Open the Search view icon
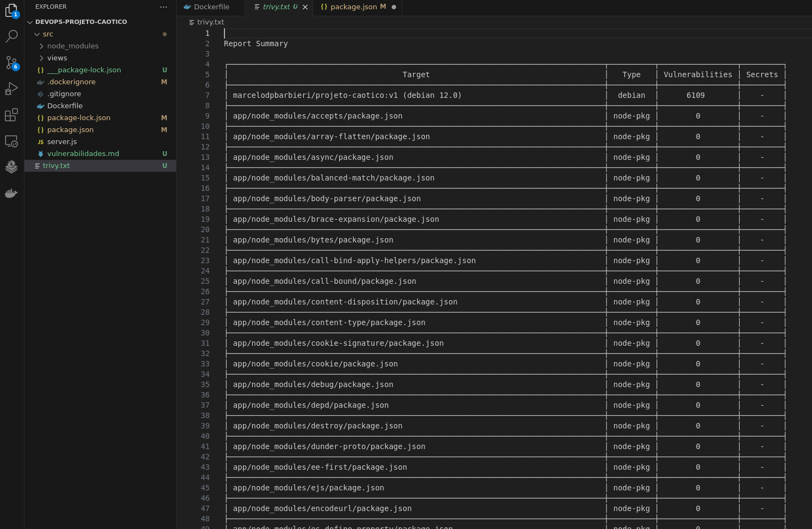 tap(11, 36)
